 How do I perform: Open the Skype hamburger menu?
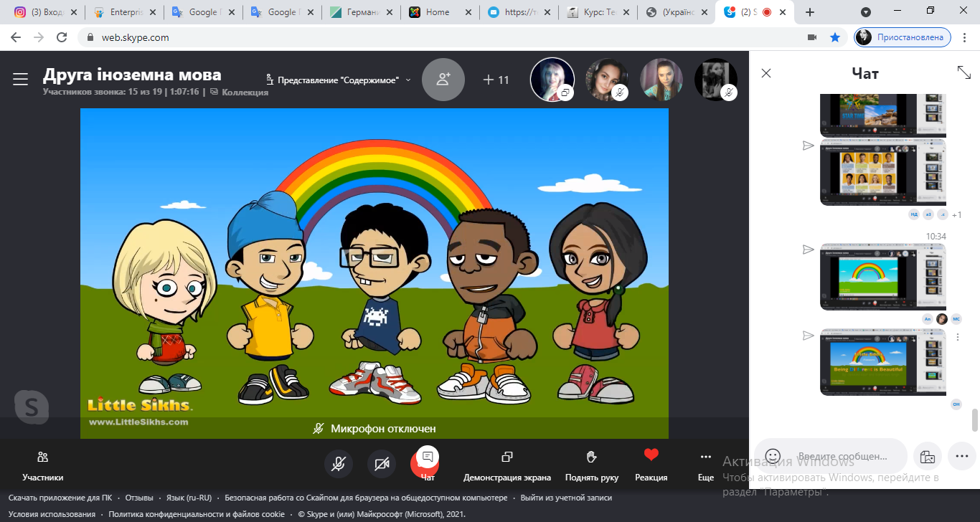(x=20, y=80)
